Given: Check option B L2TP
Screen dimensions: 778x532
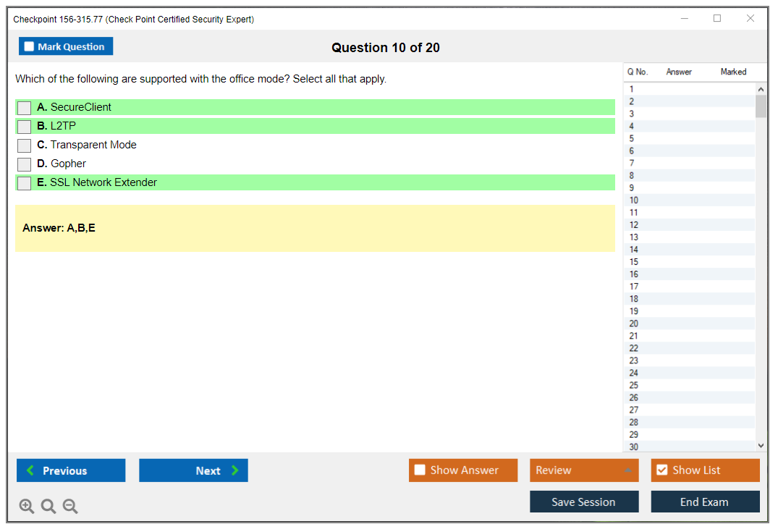Looking at the screenshot, I should [25, 127].
